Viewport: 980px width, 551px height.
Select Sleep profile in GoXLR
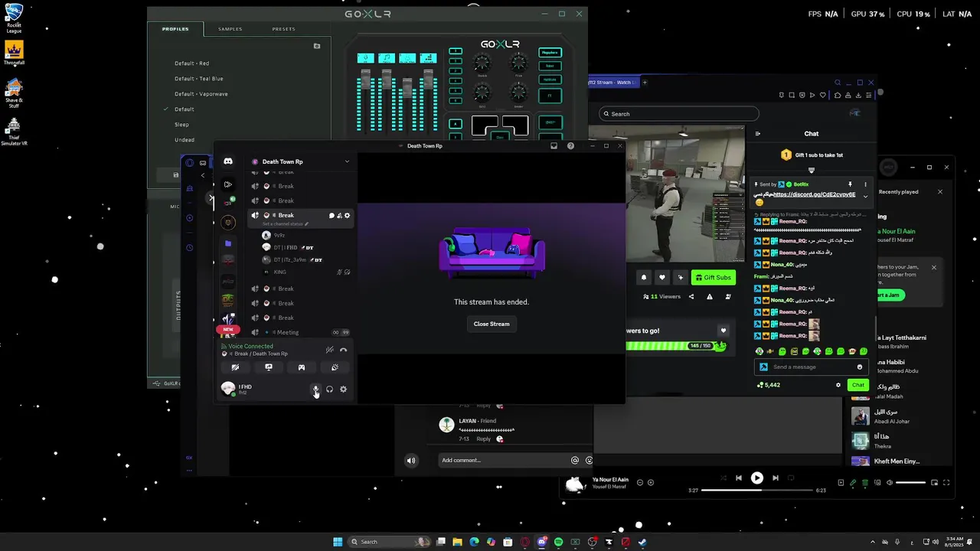181,125
